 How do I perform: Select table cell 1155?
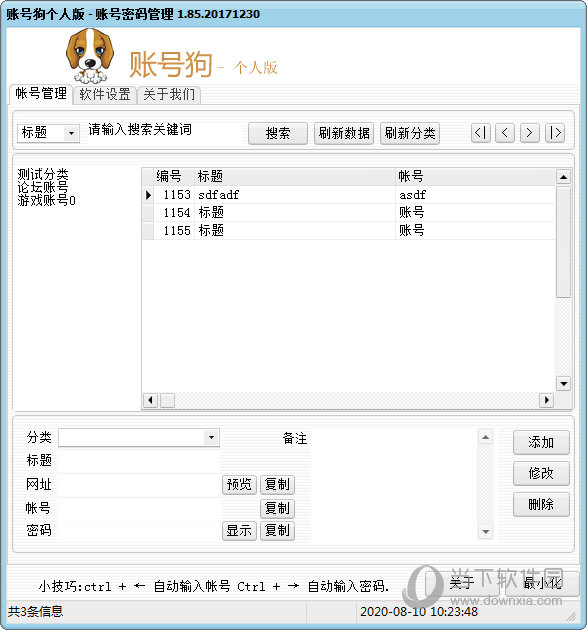point(174,231)
